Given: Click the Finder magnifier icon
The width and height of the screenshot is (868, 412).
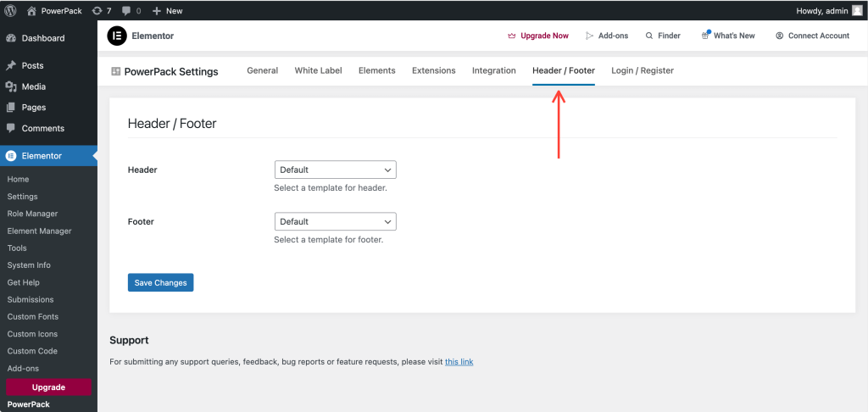Looking at the screenshot, I should (x=649, y=36).
